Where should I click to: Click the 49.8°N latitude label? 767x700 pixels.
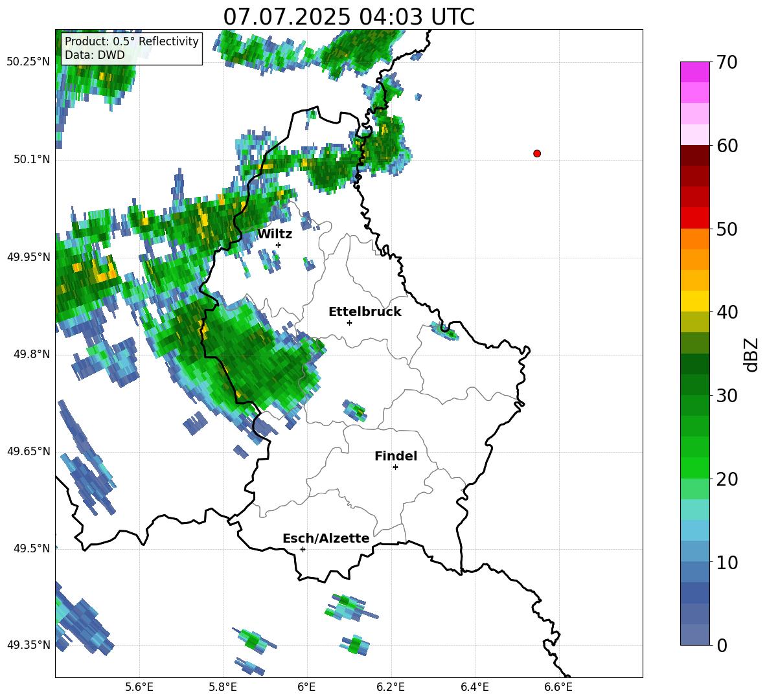[31, 354]
